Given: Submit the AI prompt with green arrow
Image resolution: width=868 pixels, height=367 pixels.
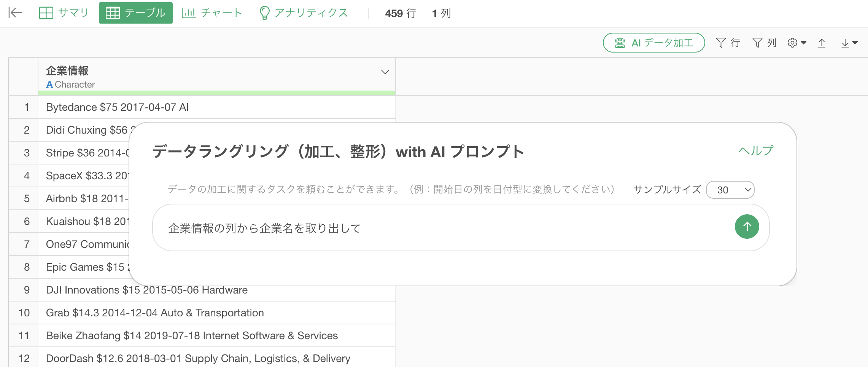Looking at the screenshot, I should tap(747, 227).
